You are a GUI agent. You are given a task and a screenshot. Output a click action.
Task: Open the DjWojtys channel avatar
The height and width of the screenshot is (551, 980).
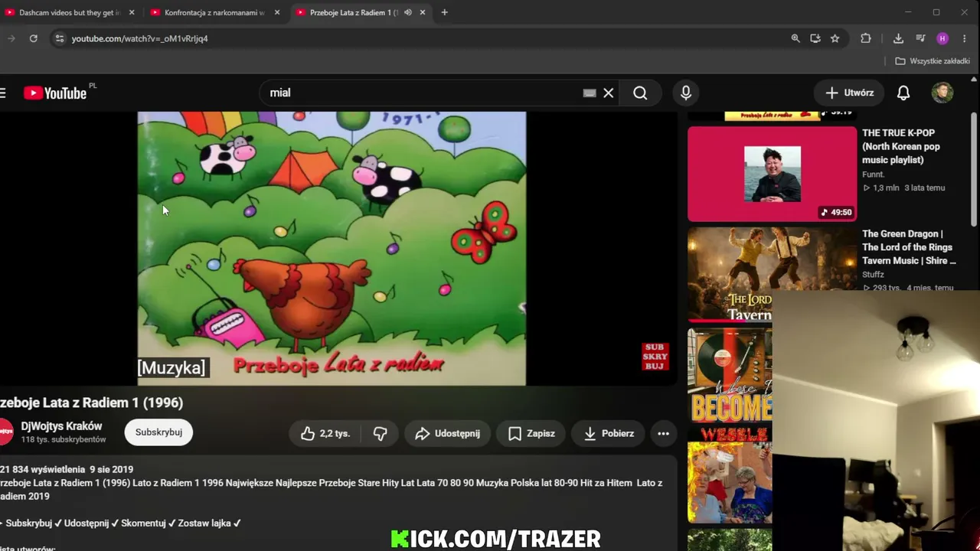(5, 432)
